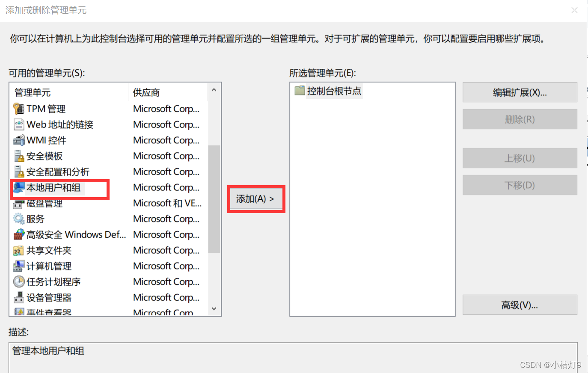Click the Microsoft 和 VE... vendor cell

(x=167, y=203)
